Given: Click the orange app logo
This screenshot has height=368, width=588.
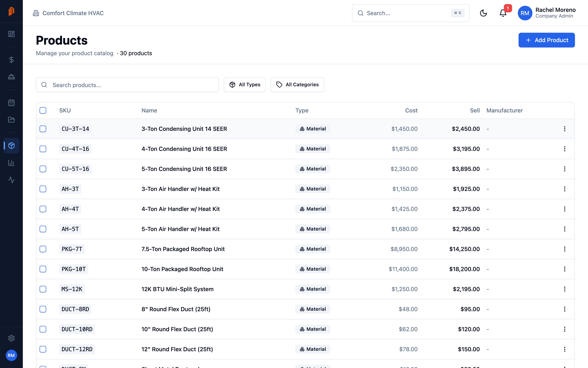Looking at the screenshot, I should [x=11, y=11].
